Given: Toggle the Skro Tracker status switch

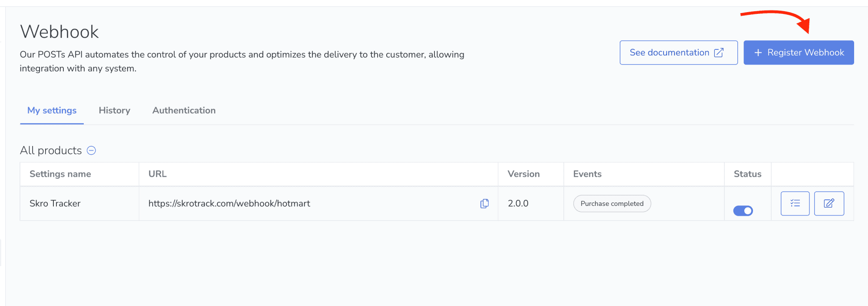Looking at the screenshot, I should point(743,211).
